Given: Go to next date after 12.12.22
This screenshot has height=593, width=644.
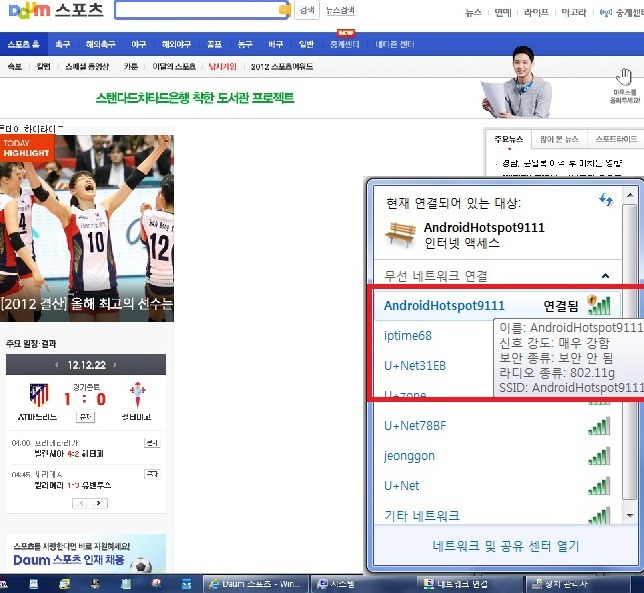Looking at the screenshot, I should coord(115,365).
